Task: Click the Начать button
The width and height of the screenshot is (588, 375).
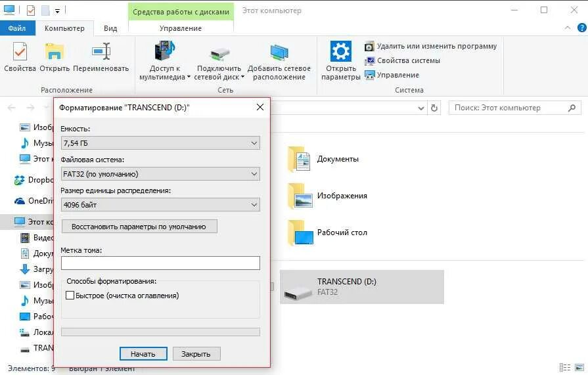Action: click(x=143, y=353)
